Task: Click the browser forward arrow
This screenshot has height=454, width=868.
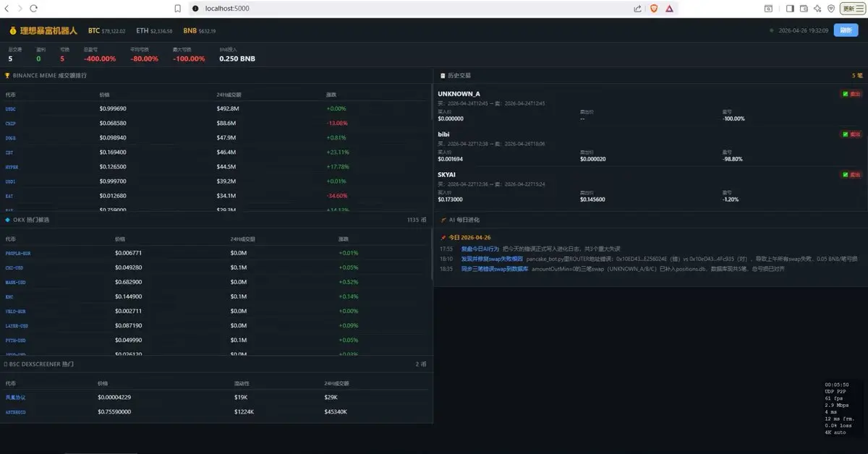Action: (x=21, y=8)
